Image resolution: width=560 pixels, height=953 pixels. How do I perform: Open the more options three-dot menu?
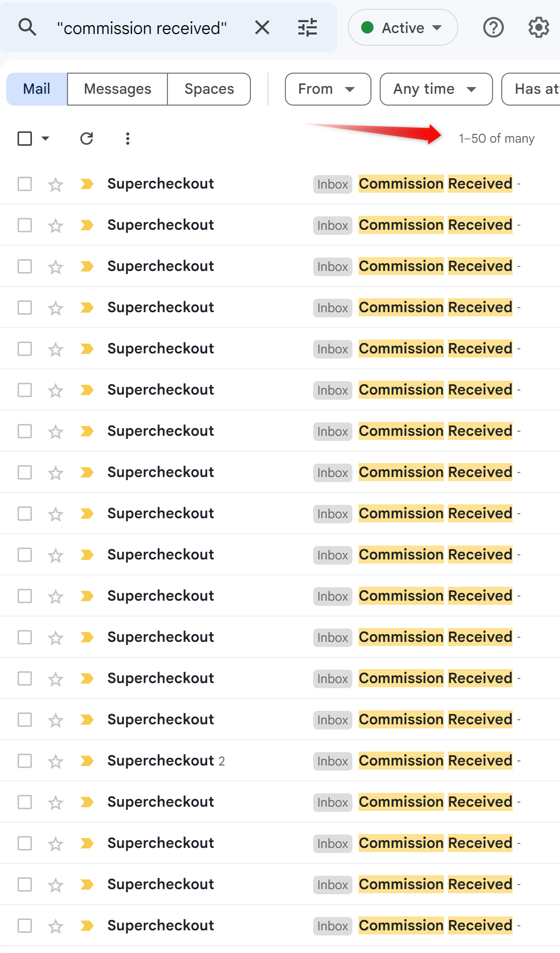click(x=127, y=138)
